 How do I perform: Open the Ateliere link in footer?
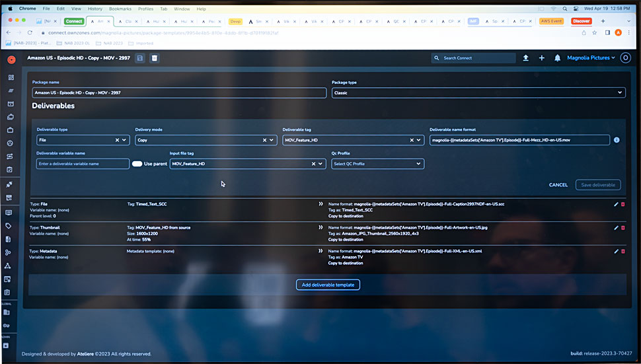point(85,354)
